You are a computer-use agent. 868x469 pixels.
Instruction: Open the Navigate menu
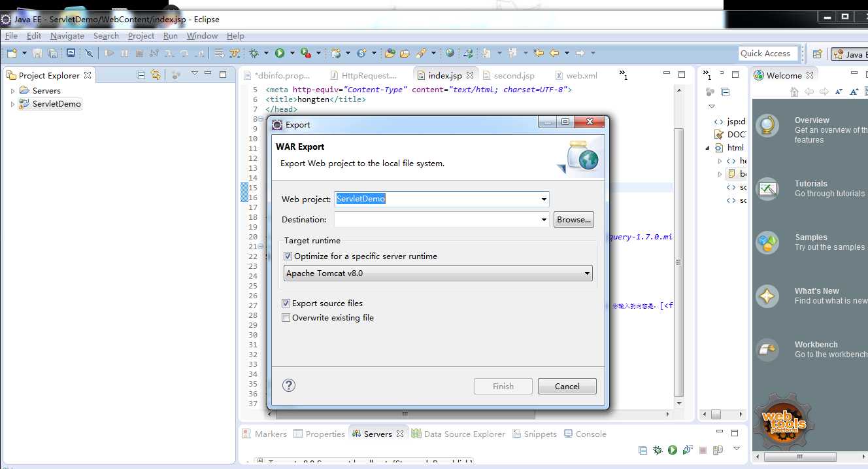click(x=67, y=36)
